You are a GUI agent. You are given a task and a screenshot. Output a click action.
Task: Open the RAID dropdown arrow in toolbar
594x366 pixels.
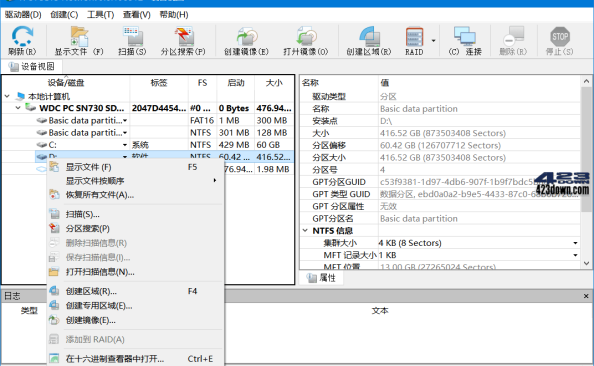coord(433,41)
